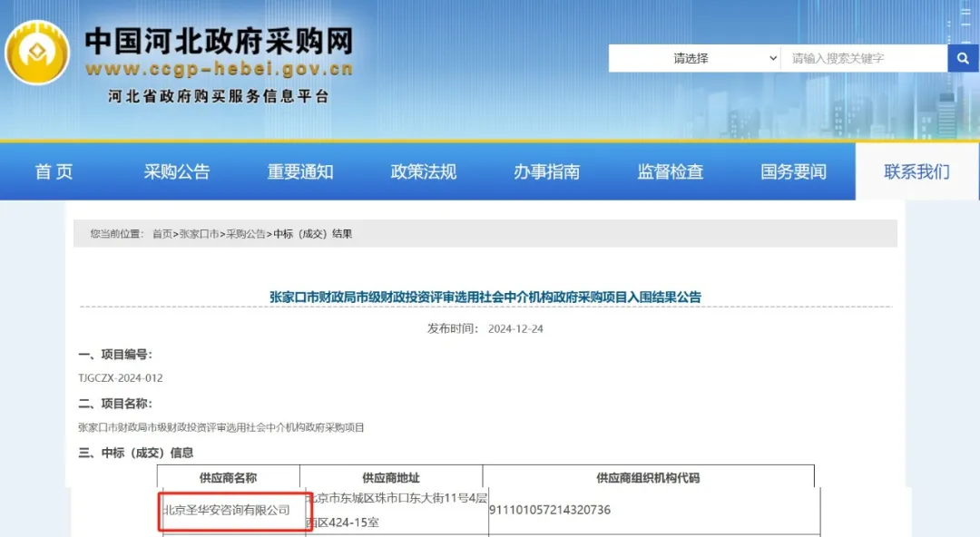Click the 一、项目编号 heading
This screenshot has height=537, width=980.
(115, 355)
